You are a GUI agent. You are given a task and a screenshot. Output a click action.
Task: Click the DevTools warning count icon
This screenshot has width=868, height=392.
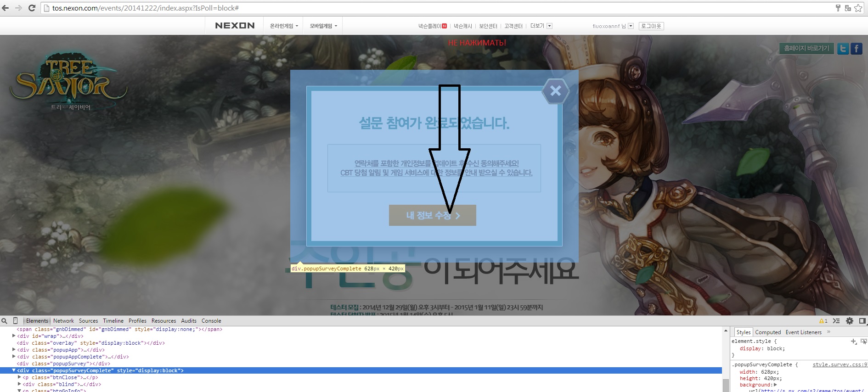pyautogui.click(x=823, y=321)
